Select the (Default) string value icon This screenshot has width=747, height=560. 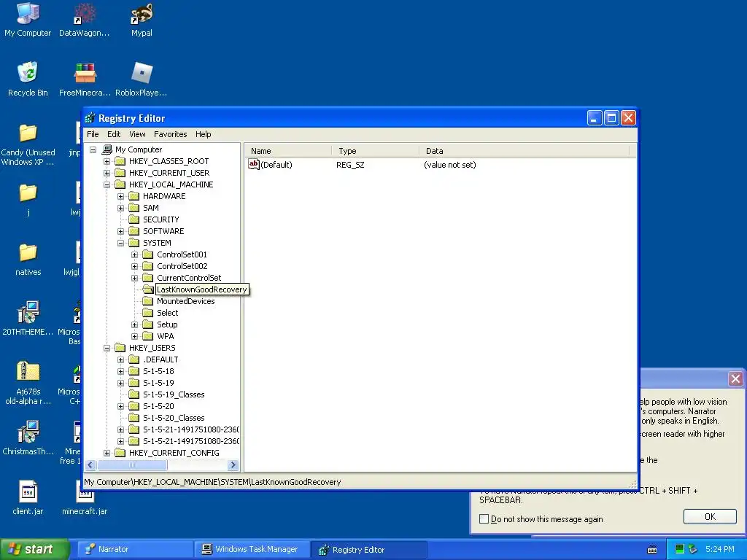point(253,164)
